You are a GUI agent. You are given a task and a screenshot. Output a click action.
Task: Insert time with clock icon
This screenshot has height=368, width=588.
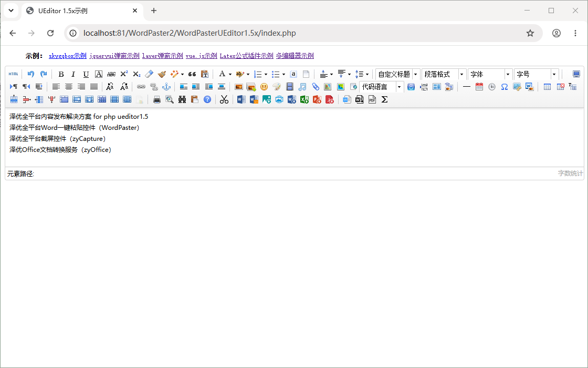point(492,87)
